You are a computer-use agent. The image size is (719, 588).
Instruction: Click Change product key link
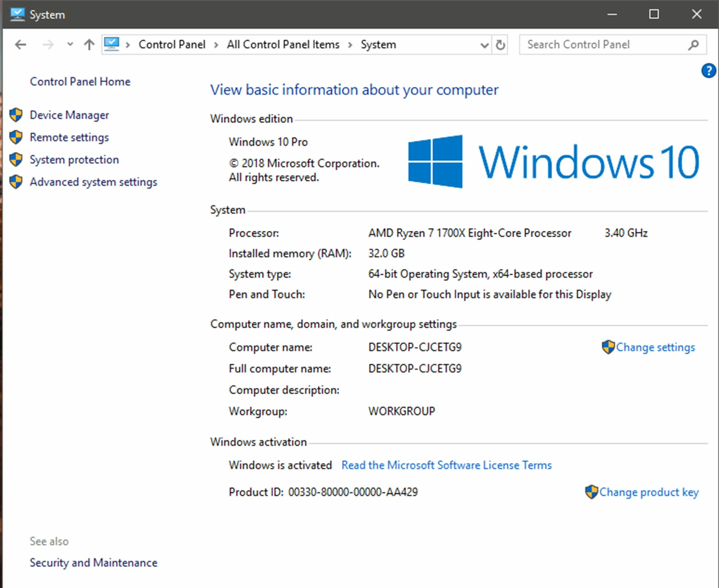[x=648, y=492]
